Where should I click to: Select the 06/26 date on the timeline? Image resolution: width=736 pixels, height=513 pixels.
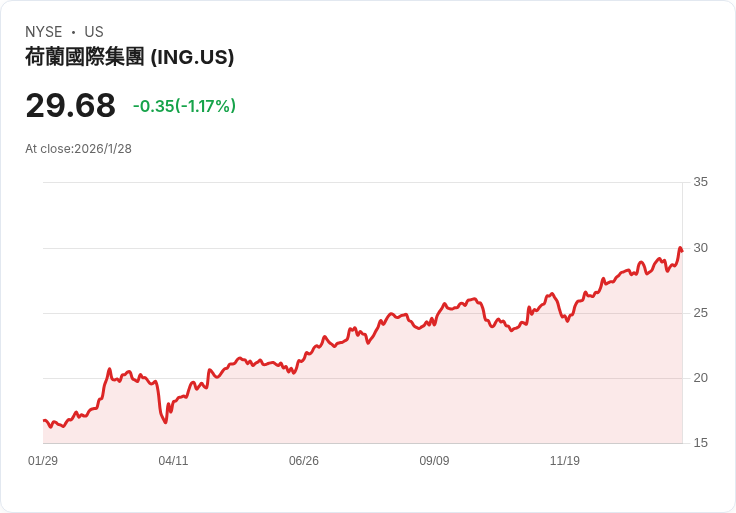pyautogui.click(x=304, y=461)
